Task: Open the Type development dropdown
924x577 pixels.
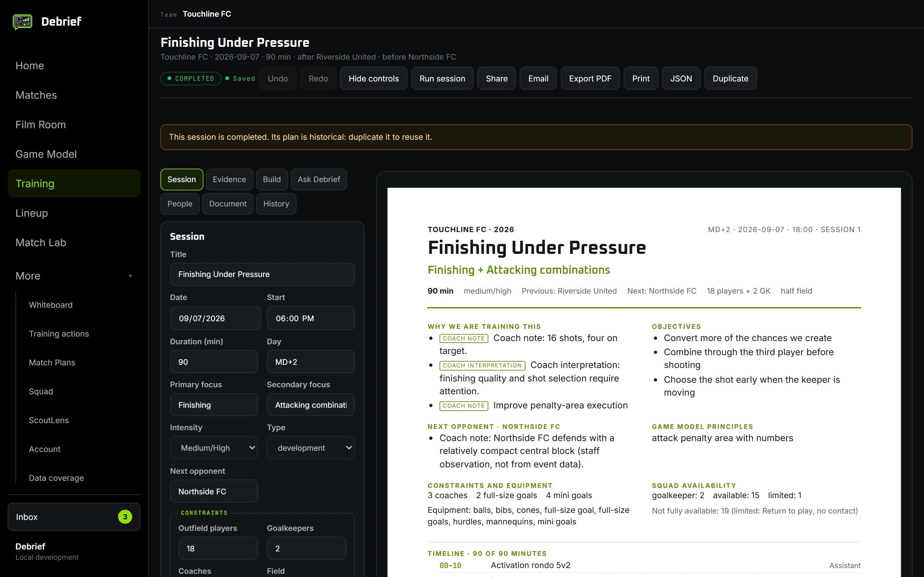Action: pyautogui.click(x=311, y=447)
